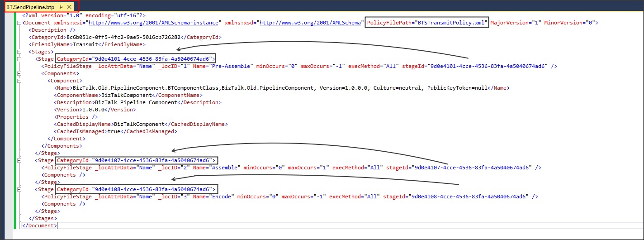Screen dimensions: 644x240
Task: Click the CategoryId 8c6b051c GUID value
Action: pyautogui.click(x=124, y=37)
